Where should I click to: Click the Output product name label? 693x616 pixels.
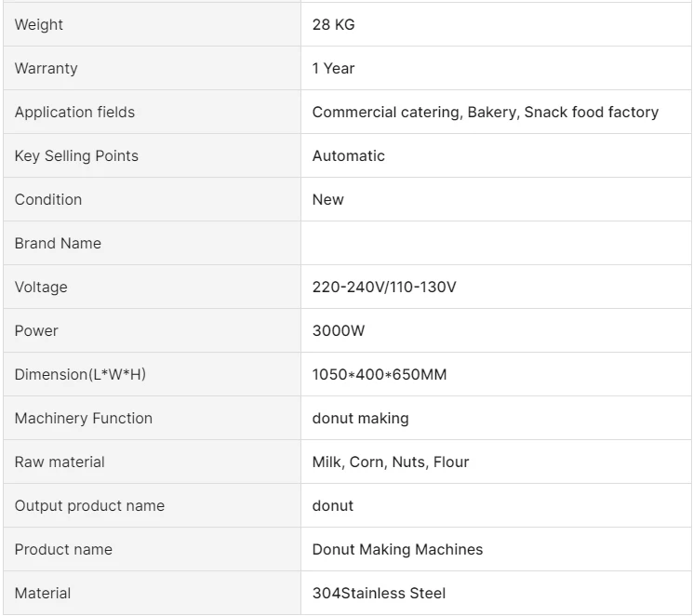click(x=89, y=506)
